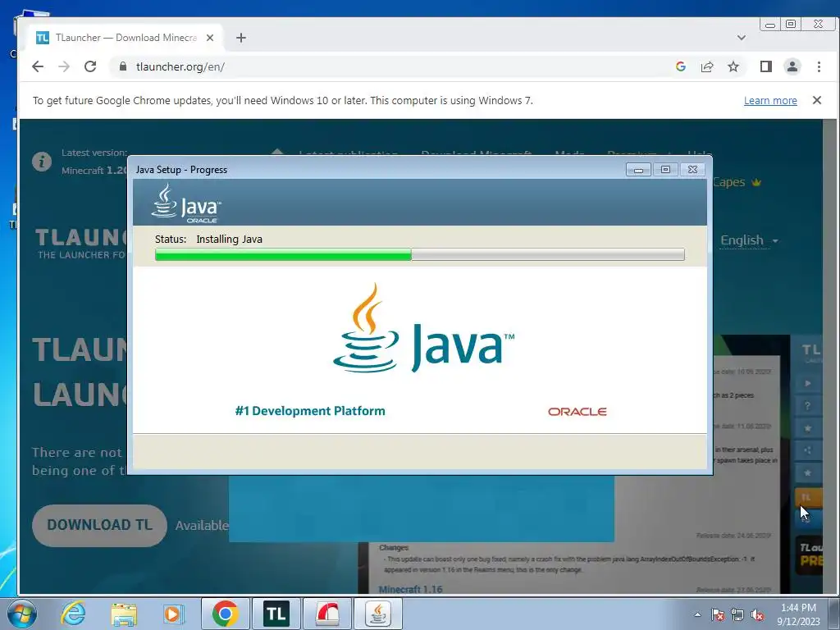The image size is (840, 630).
Task: Reload the TLauncher page
Action: [90, 66]
